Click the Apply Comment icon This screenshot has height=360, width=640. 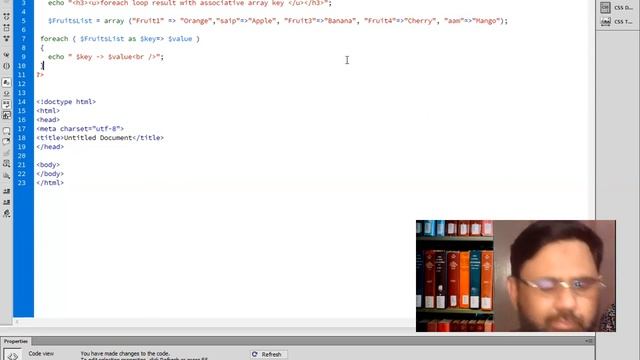[x=7, y=131]
